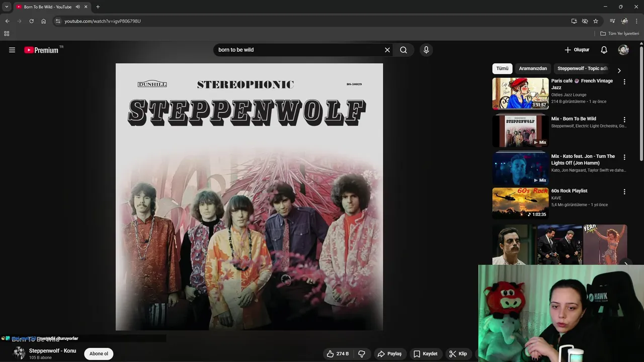
Task: Open Steppenwolf channel avatar
Action: [x=19, y=353]
